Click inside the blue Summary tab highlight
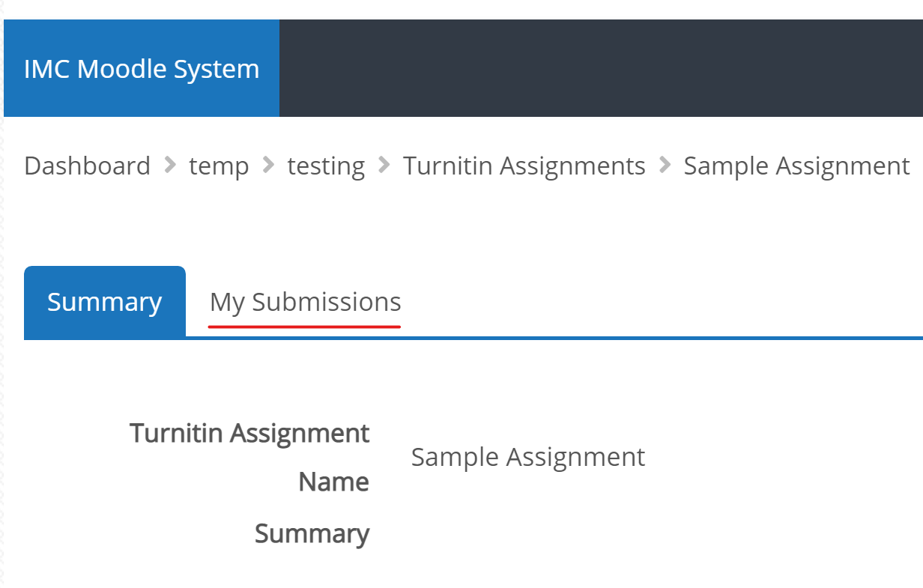 104,301
